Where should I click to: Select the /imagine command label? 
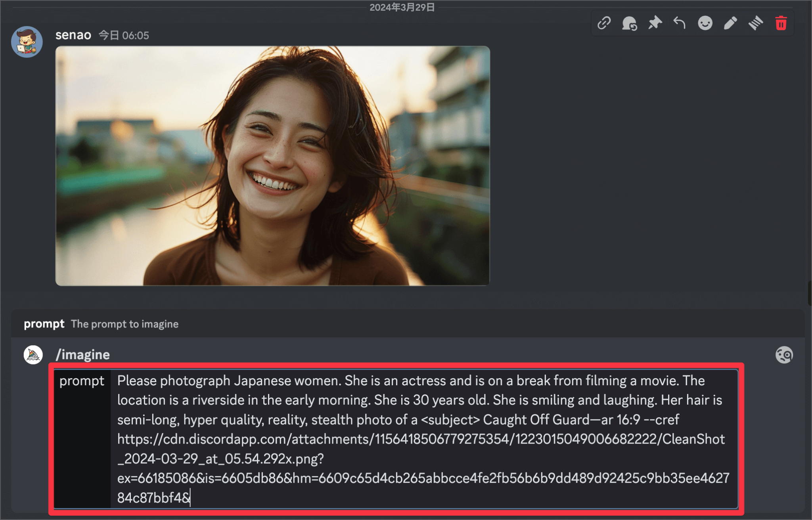[83, 354]
